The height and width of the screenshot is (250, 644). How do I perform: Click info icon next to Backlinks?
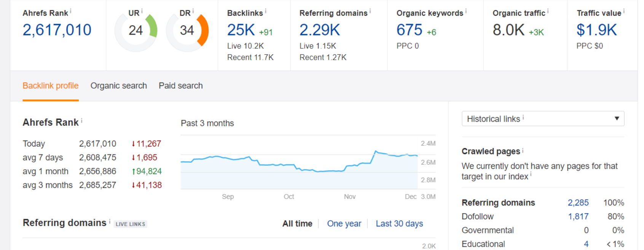point(265,11)
